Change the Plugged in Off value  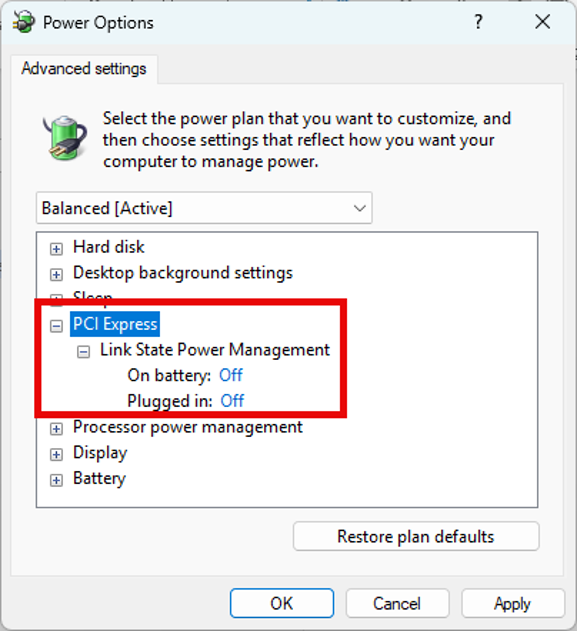coord(232,401)
